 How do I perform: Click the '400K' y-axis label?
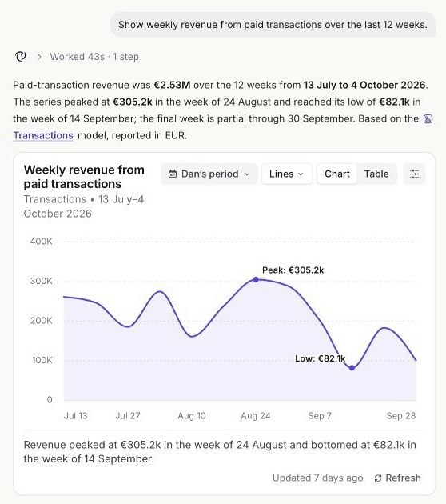[41, 242]
